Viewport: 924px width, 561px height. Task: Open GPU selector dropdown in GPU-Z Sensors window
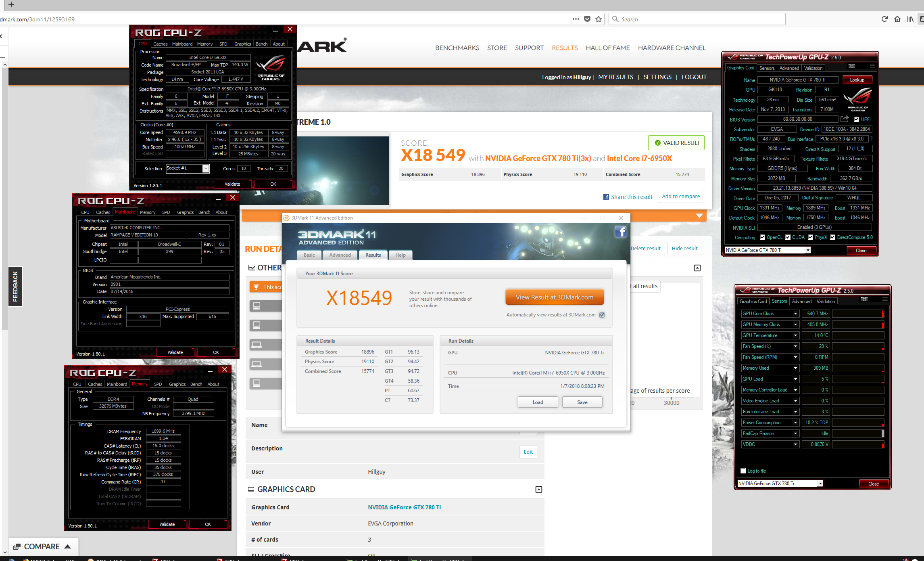[820, 484]
